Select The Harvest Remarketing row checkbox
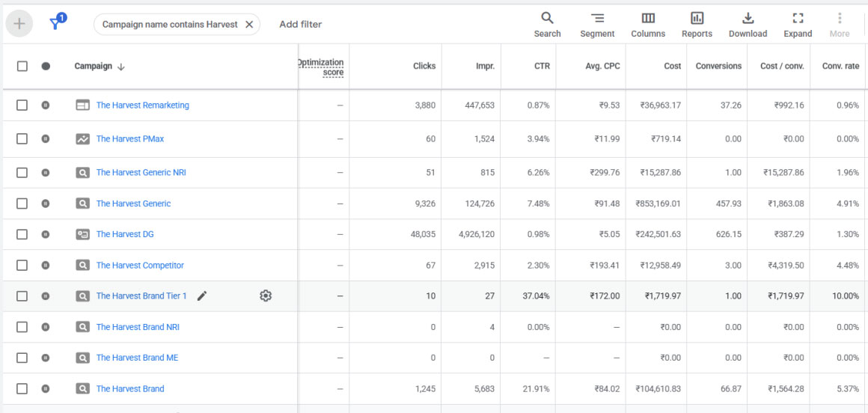This screenshot has height=413, width=868. click(22, 105)
